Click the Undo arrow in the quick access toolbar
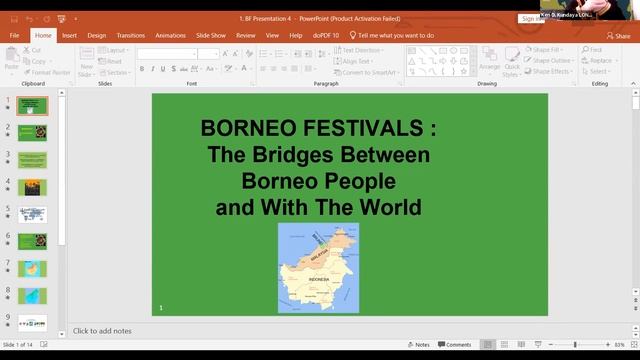This screenshot has height=360, width=640. tap(29, 19)
